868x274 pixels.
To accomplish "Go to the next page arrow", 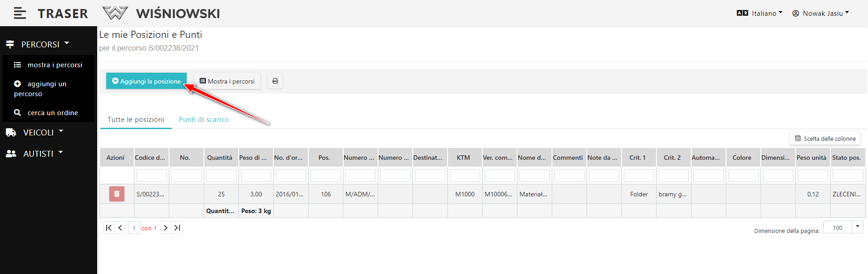I will 165,228.
